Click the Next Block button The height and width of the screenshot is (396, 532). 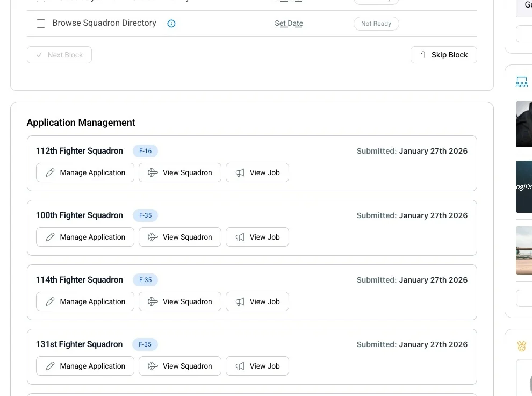[59, 55]
